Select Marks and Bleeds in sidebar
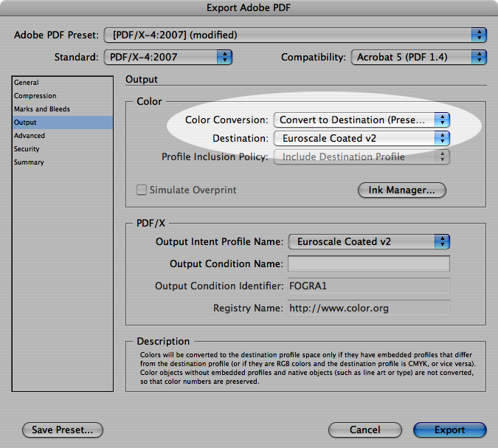This screenshot has width=498, height=448. point(63,109)
